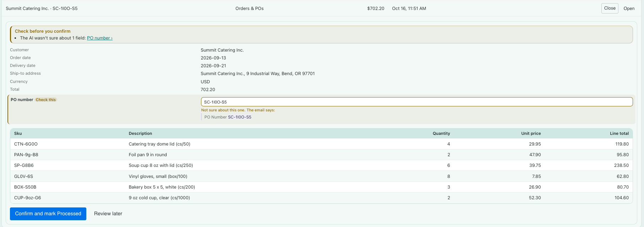Viewport: 644px width, 227px height.
Task: Click the Line total column header
Action: tap(619, 133)
